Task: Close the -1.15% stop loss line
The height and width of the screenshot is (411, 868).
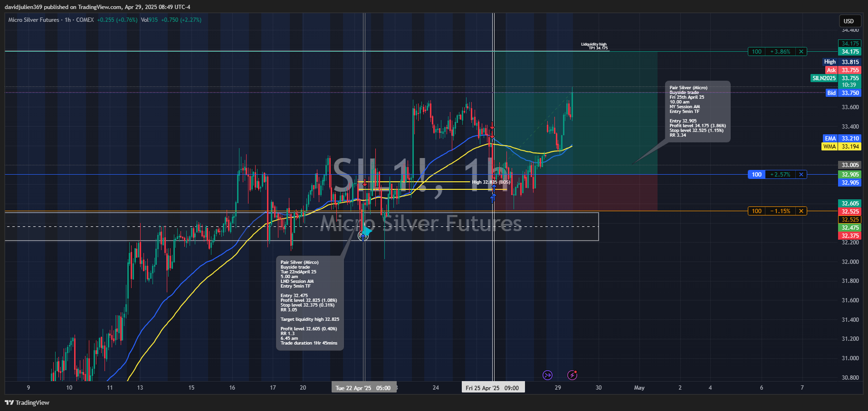Action: 801,211
